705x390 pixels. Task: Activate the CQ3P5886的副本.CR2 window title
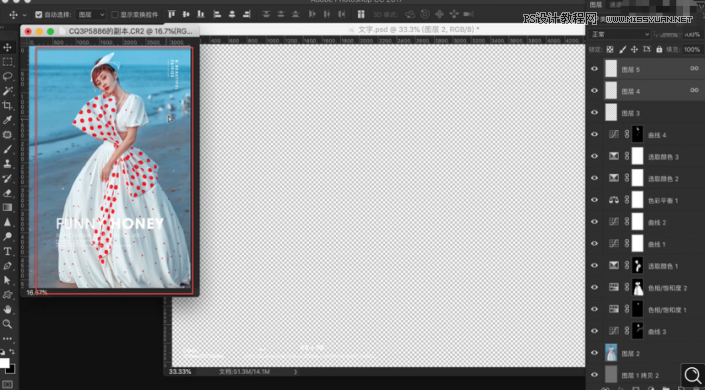(130, 31)
